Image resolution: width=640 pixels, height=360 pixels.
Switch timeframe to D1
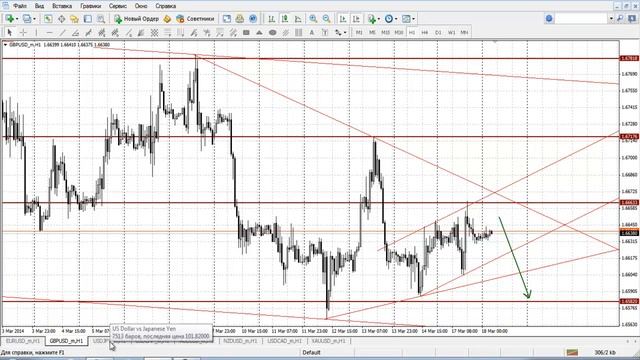(438, 32)
